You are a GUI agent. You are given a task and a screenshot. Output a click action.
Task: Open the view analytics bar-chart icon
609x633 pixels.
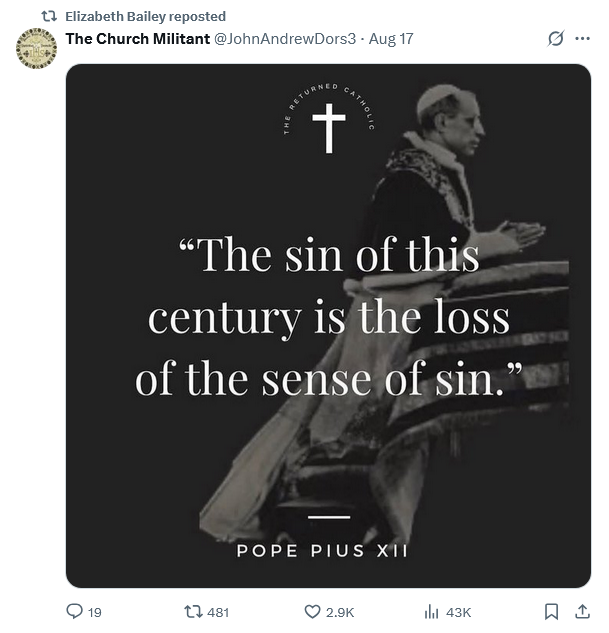[x=433, y=611]
